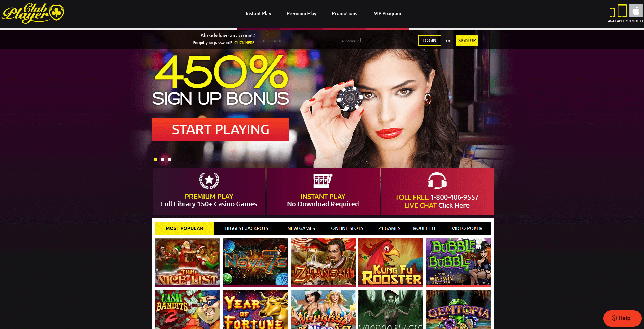Click the Club Player logo
Screen dimensions: 644x329
(33, 13)
